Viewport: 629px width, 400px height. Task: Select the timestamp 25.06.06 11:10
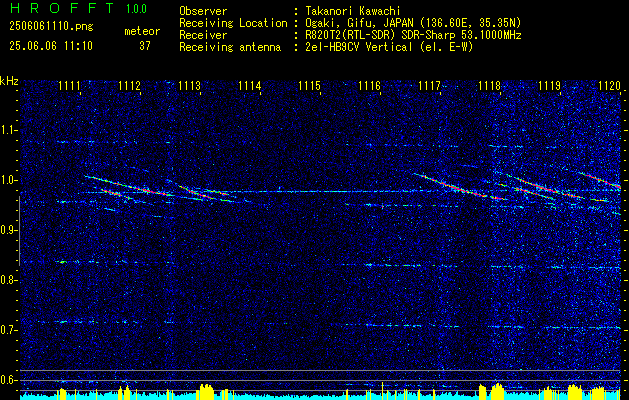(x=51, y=46)
